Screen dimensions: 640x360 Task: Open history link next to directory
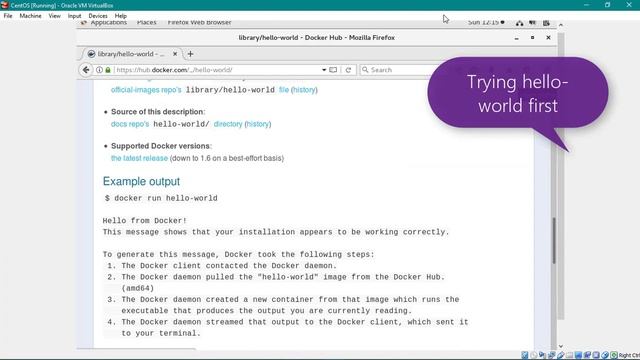(x=258, y=124)
